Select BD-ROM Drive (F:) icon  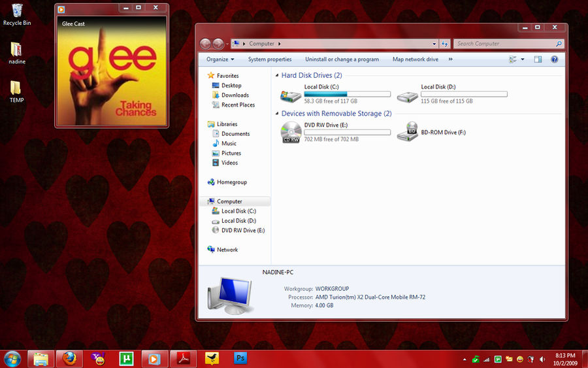[407, 131]
